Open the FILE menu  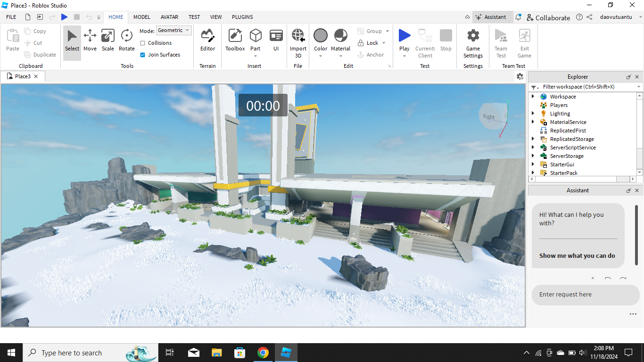11,17
